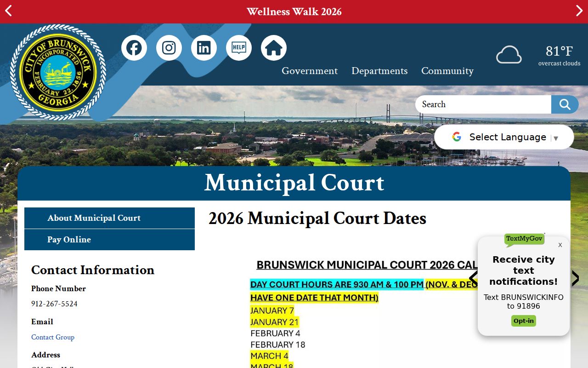
Task: Open the Community menu
Action: coord(447,71)
